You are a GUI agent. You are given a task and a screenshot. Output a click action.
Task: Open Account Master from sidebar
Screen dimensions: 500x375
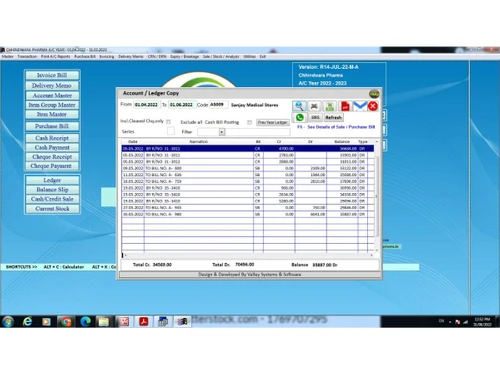click(x=52, y=95)
